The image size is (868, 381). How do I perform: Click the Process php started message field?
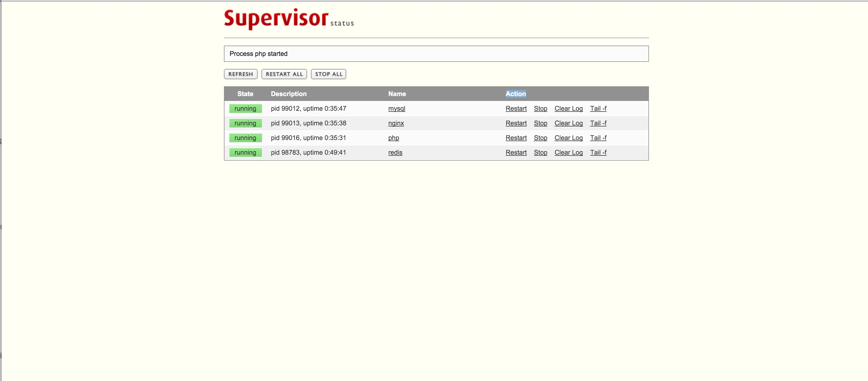point(437,53)
